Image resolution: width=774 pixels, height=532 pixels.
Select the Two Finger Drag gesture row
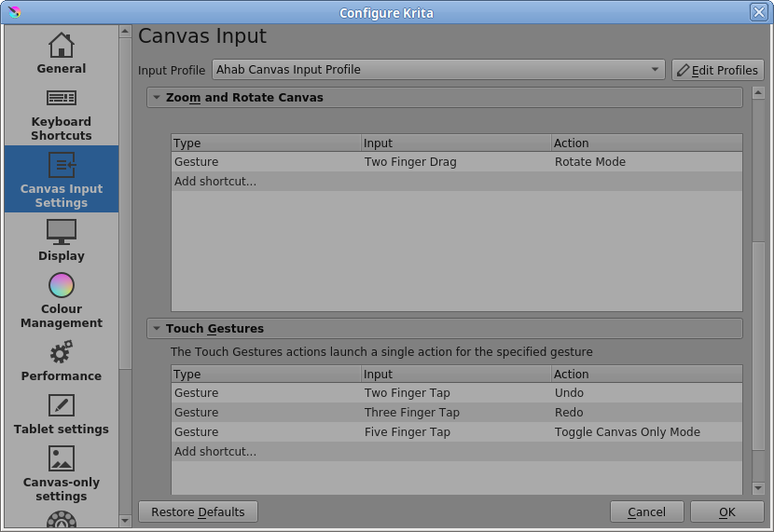410,162
